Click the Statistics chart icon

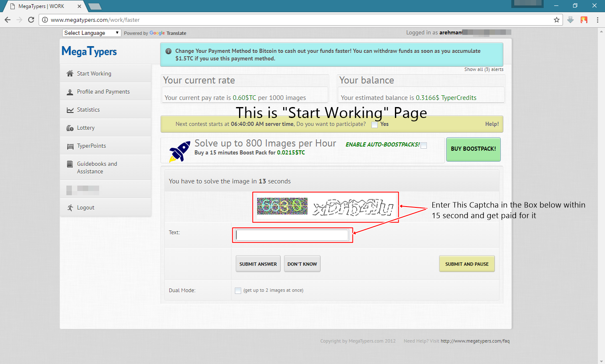pos(70,110)
